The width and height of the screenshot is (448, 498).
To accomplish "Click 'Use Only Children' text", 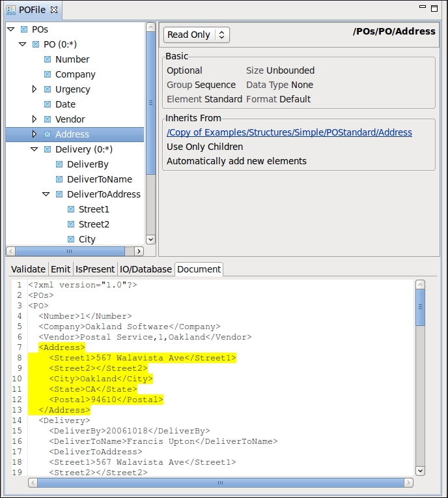I will (x=204, y=147).
